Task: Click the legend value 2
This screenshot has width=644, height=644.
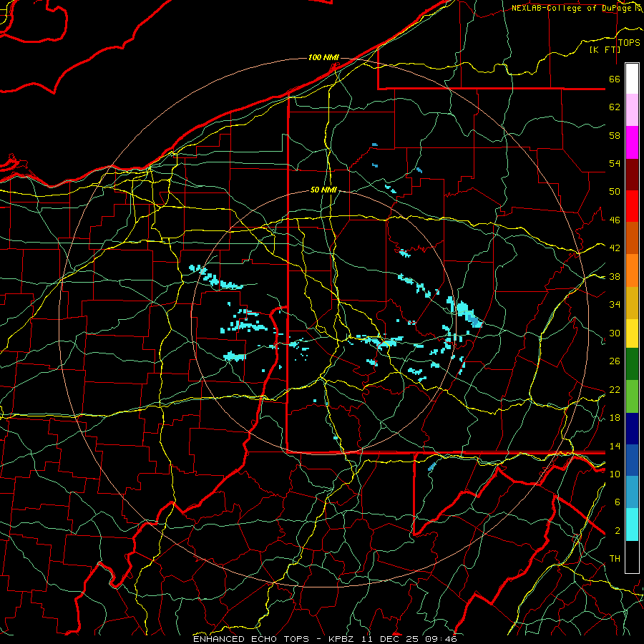Action: 617,531
